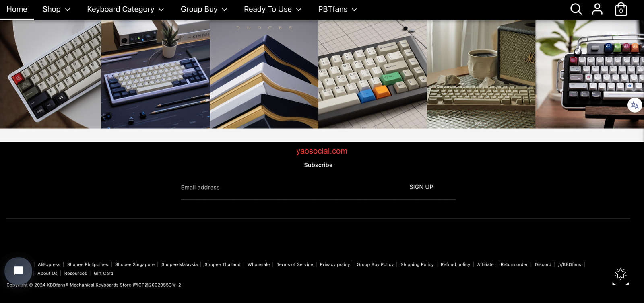Open the Ready To Use menu
This screenshot has width=644, height=303.
point(272,9)
